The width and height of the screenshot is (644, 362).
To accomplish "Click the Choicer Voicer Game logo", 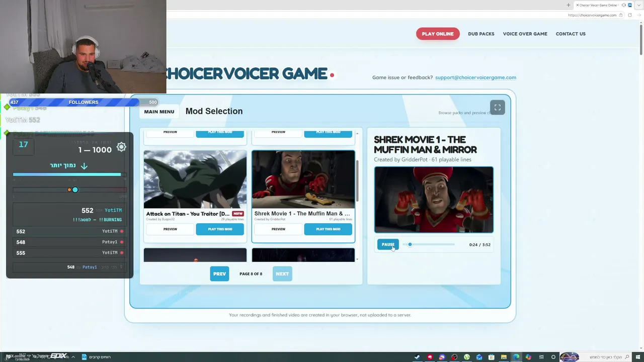I will coord(247,74).
